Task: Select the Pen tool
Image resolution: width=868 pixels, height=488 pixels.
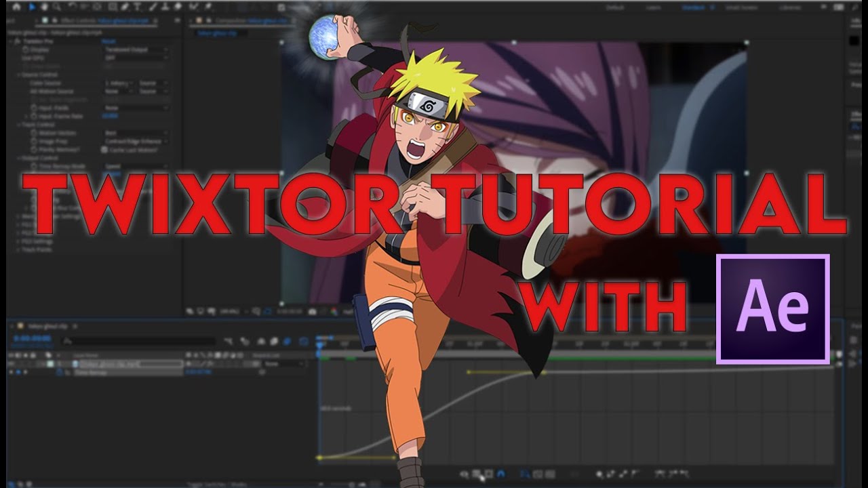Action: (125, 7)
